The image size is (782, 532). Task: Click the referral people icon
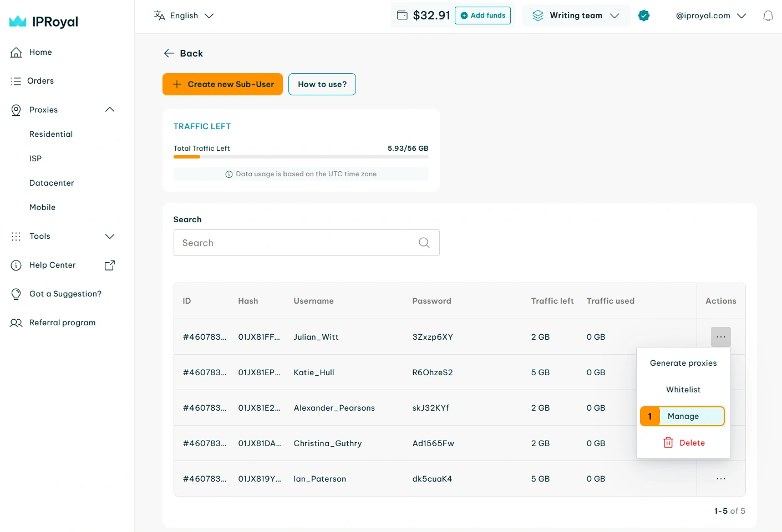16,323
